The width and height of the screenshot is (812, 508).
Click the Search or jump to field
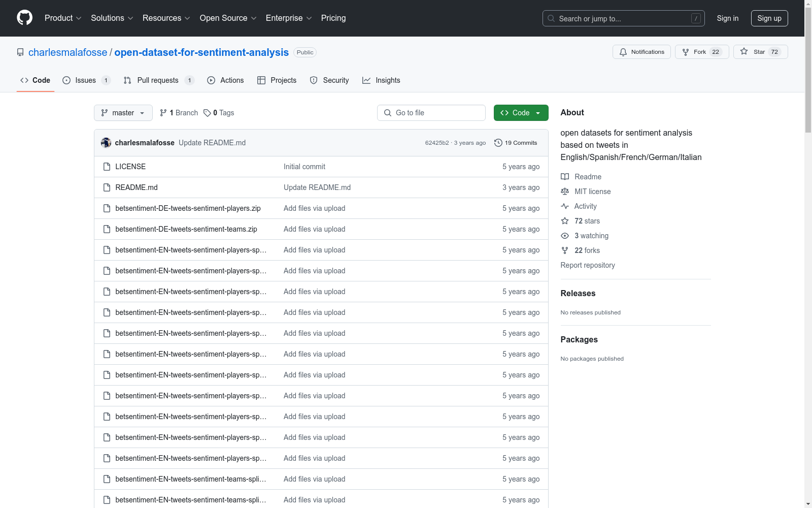click(x=624, y=18)
